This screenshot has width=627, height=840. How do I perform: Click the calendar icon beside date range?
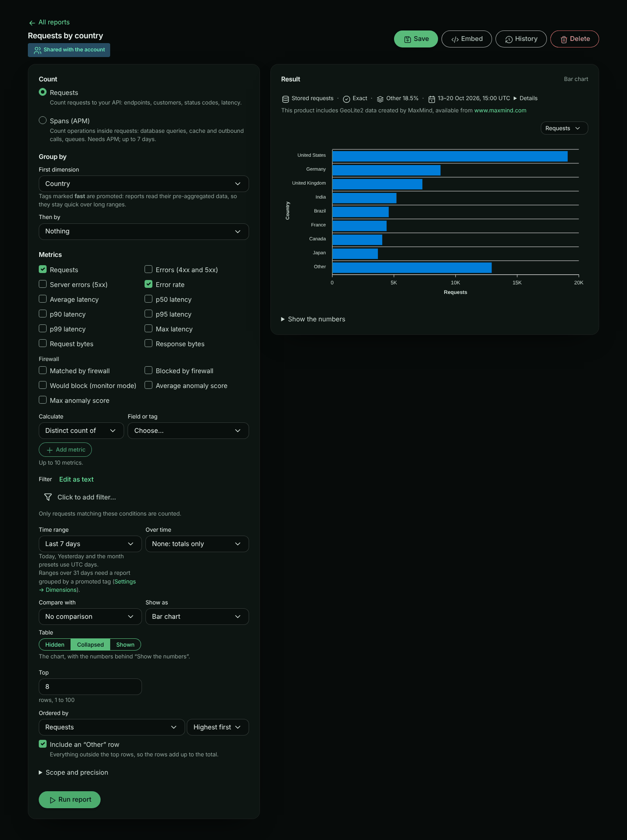pos(432,99)
